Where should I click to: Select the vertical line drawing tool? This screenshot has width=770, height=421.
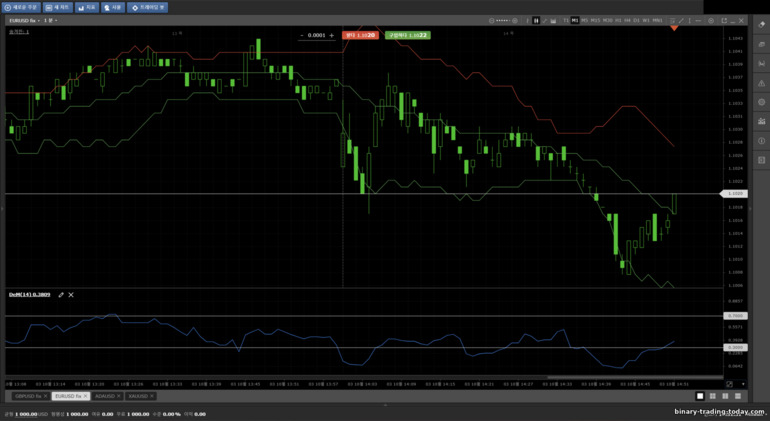[690, 21]
